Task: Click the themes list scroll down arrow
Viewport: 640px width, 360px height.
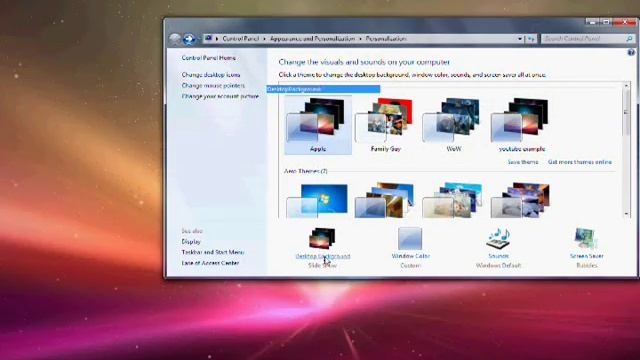Action: 627,213
